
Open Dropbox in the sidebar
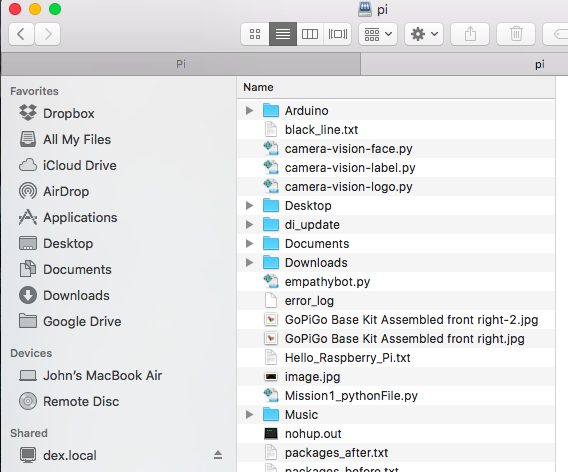pyautogui.click(x=68, y=113)
